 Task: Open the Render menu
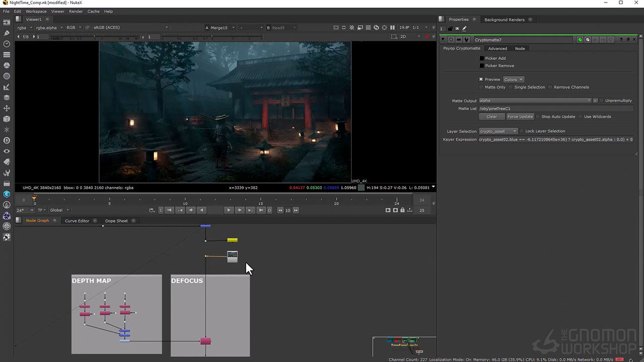click(x=76, y=11)
